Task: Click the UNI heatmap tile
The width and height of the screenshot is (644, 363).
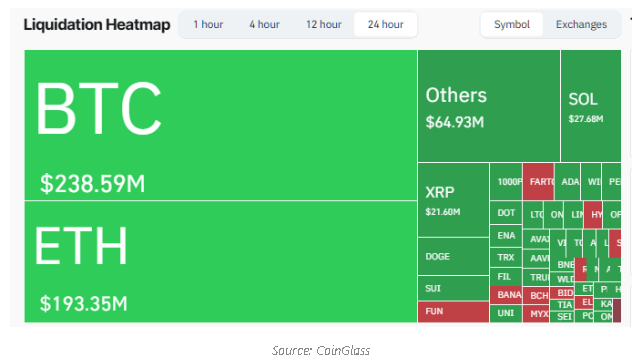Action: click(x=506, y=313)
